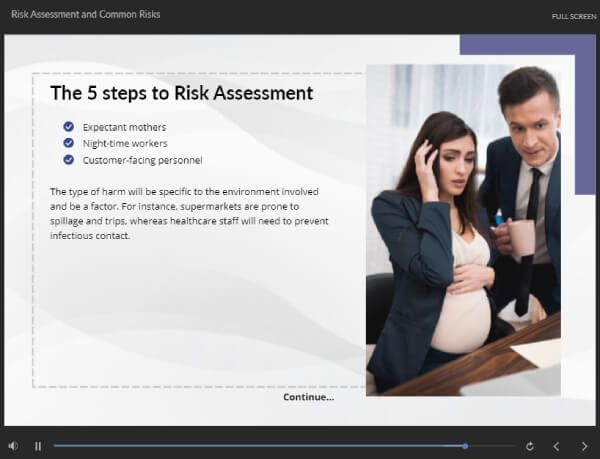The height and width of the screenshot is (459, 600).
Task: Click the paragraph about type of harm
Action: tap(189, 213)
